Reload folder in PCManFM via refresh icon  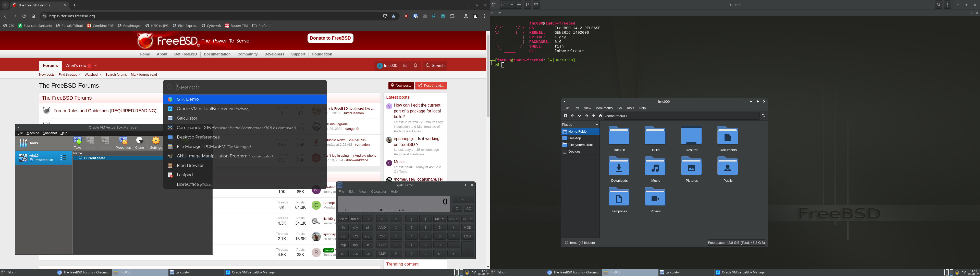[763, 116]
